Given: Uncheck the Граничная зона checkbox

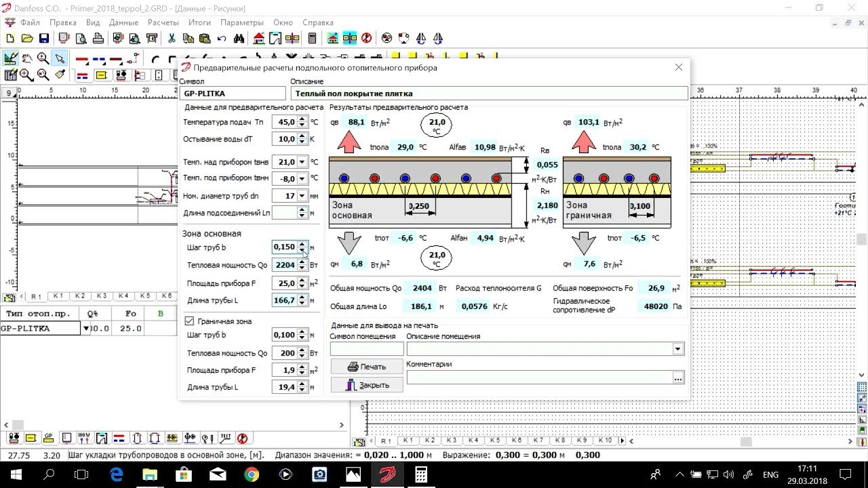Looking at the screenshot, I should point(189,321).
